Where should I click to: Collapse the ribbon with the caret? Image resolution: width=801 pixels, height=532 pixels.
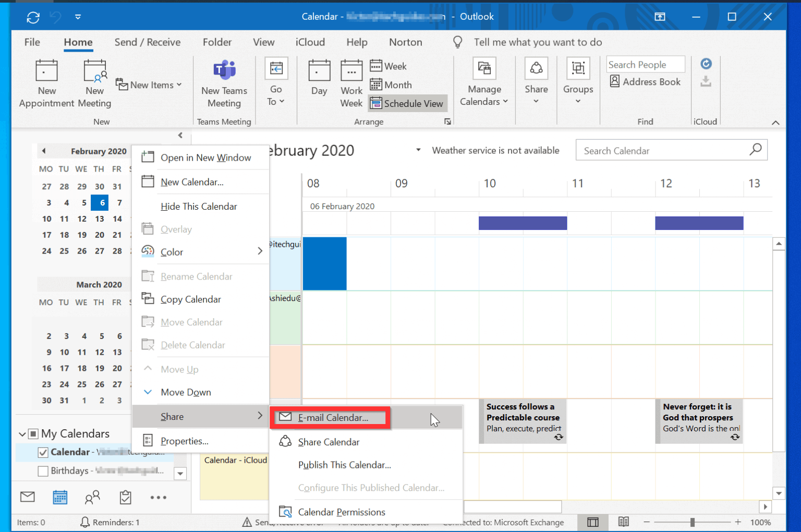(775, 123)
